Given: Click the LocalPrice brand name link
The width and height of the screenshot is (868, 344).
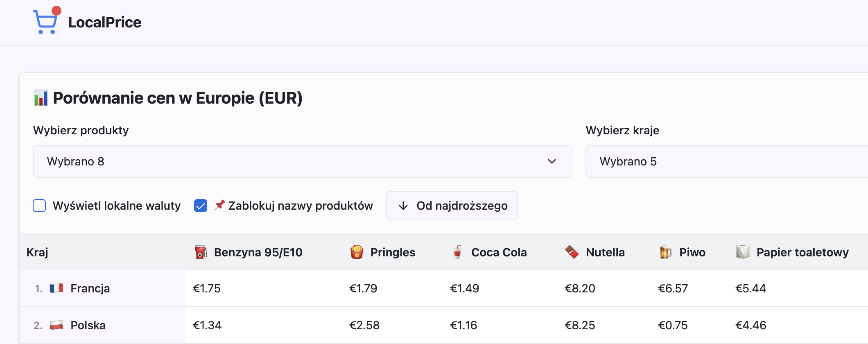Looking at the screenshot, I should [x=105, y=22].
